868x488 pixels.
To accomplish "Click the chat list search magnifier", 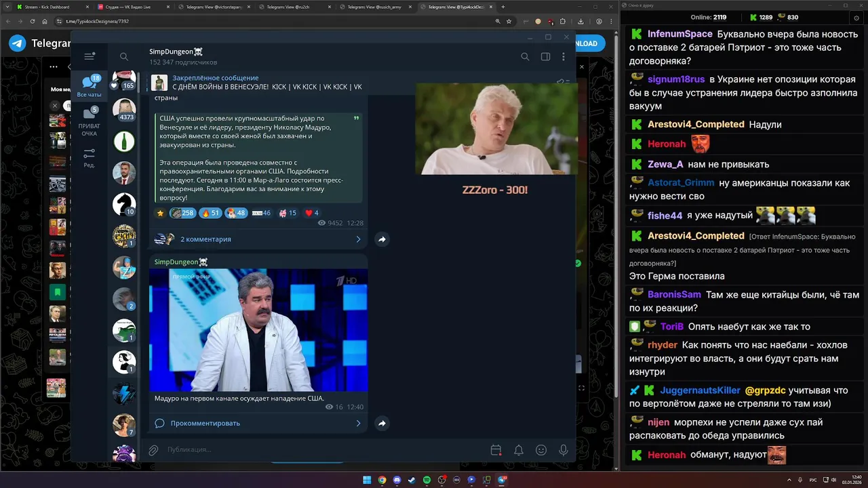I will (124, 57).
